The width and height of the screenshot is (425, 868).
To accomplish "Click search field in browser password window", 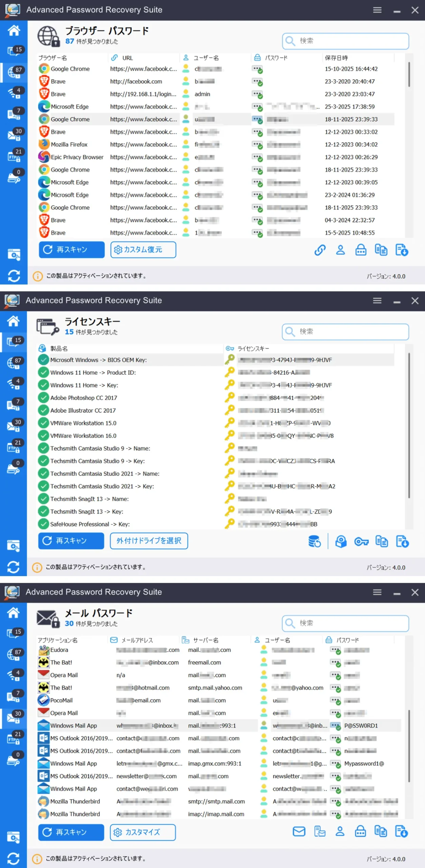I will coord(345,41).
